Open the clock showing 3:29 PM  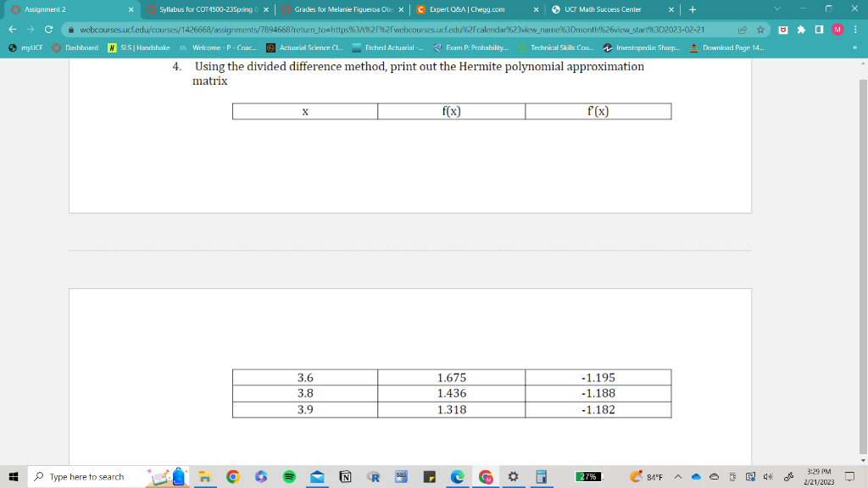(x=819, y=476)
